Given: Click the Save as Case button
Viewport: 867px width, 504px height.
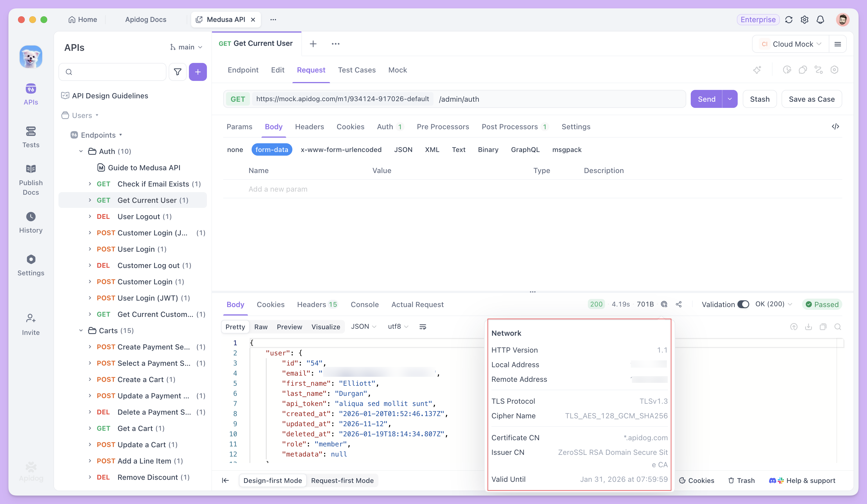Looking at the screenshot, I should (811, 99).
